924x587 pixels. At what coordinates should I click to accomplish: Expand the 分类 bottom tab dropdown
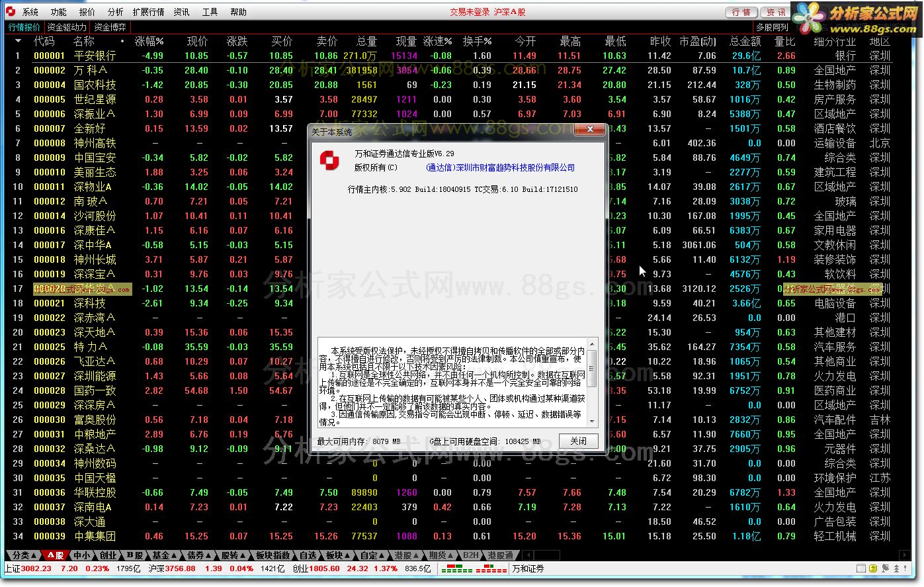pos(24,555)
